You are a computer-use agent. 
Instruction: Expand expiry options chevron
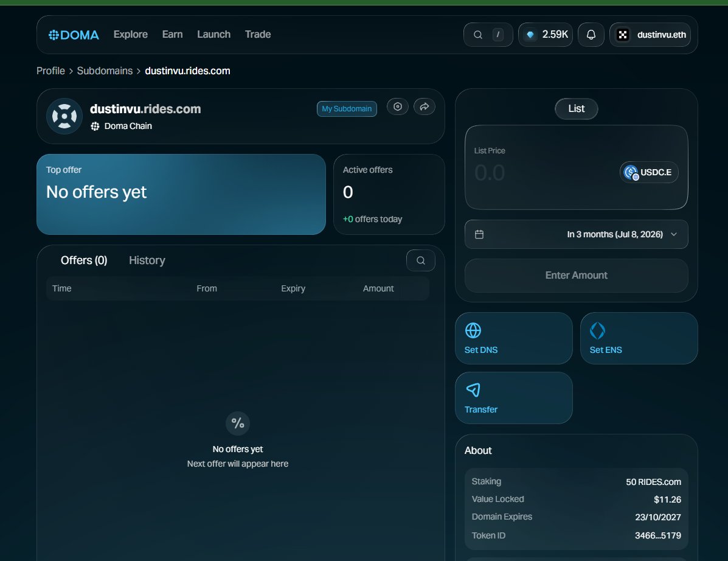tap(674, 234)
